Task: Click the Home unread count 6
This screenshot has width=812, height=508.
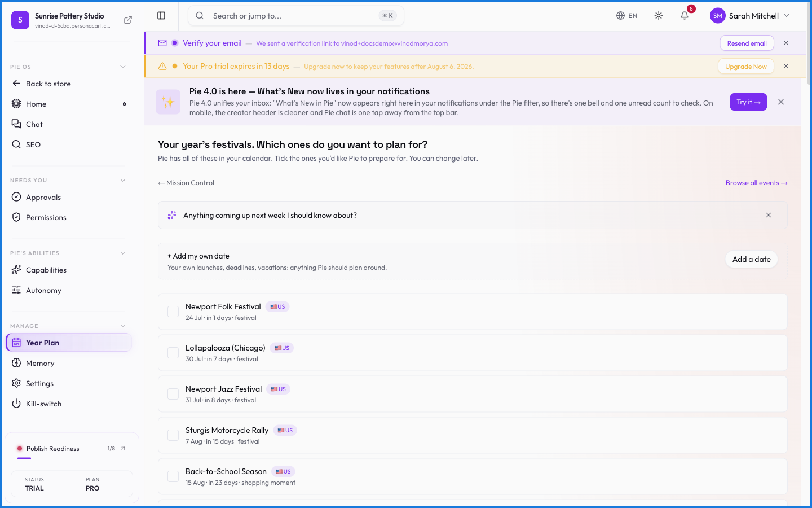Action: 125,104
